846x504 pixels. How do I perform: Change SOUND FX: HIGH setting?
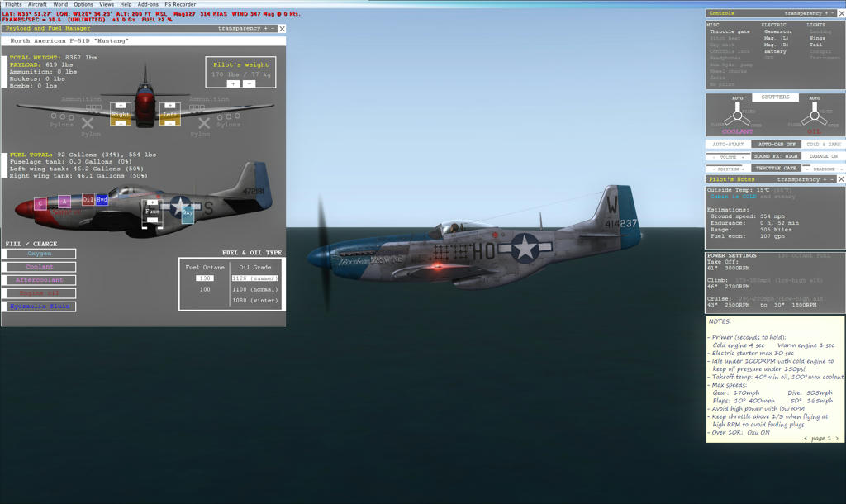pyautogui.click(x=777, y=156)
